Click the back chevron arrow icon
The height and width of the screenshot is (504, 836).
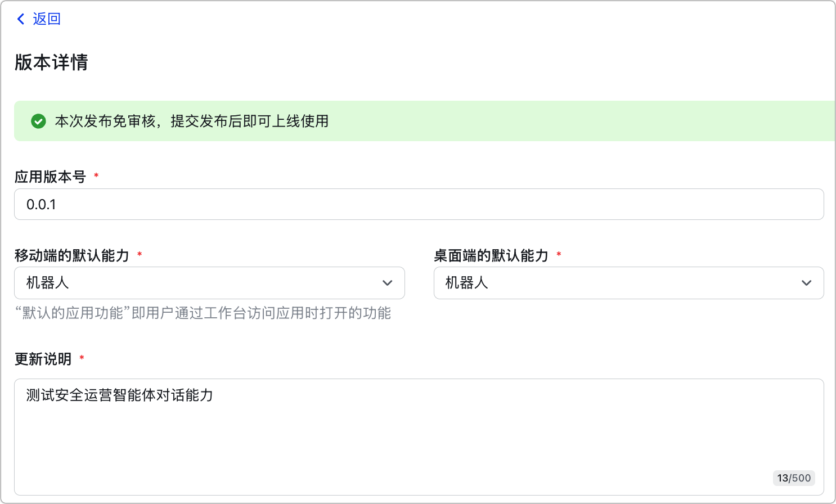[x=21, y=19]
